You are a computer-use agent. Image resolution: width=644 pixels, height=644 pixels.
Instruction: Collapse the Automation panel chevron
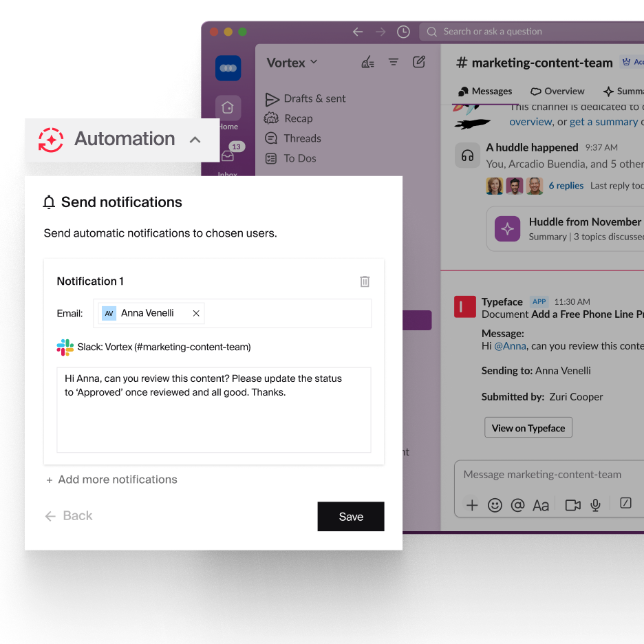[x=195, y=140]
